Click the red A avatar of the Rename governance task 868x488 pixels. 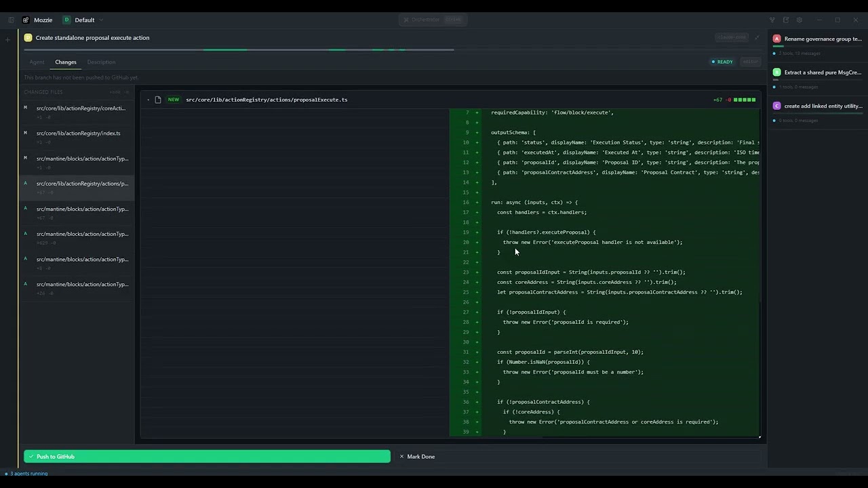pos(777,39)
